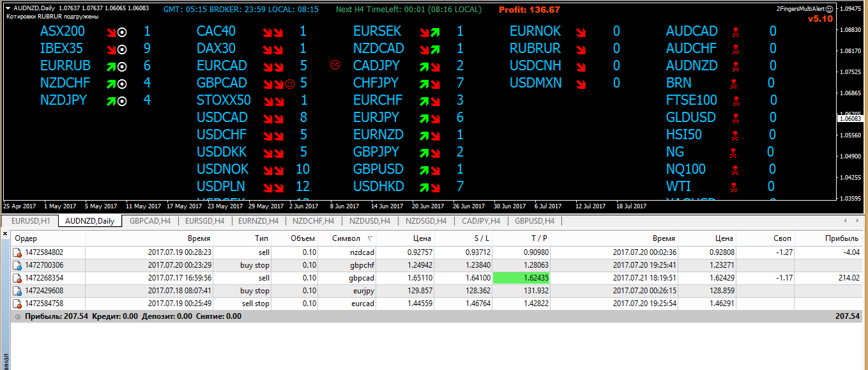This screenshot has height=370, width=868.
Task: Open the EURSGD,H4 chart tab
Action: 204,221
